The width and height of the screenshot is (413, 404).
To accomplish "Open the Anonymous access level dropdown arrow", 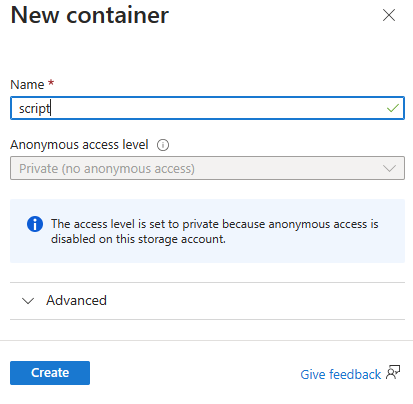I will click(389, 168).
